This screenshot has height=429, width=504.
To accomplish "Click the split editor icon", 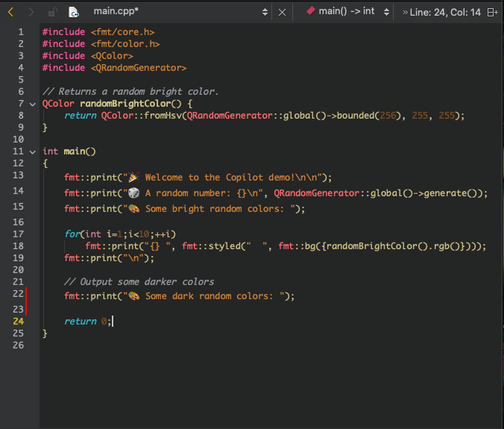I will pyautogui.click(x=492, y=12).
